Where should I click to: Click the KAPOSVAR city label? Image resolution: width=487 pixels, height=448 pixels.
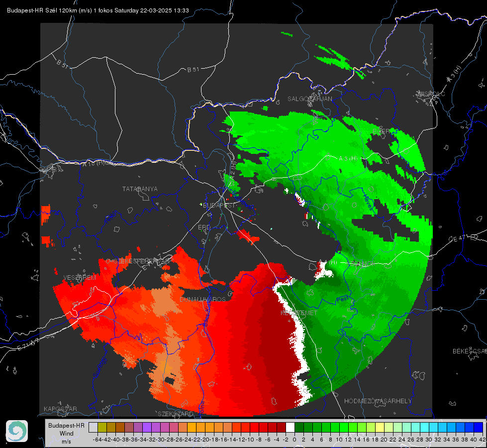tap(60, 409)
